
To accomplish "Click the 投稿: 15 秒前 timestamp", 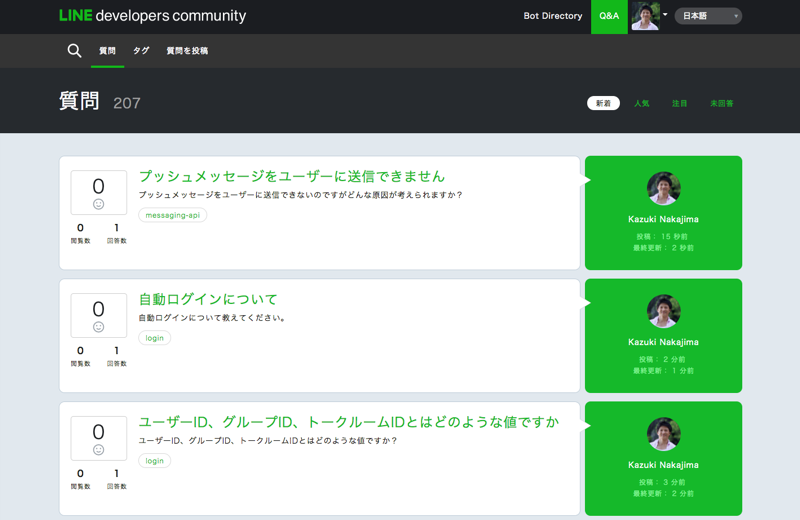I will point(662,237).
